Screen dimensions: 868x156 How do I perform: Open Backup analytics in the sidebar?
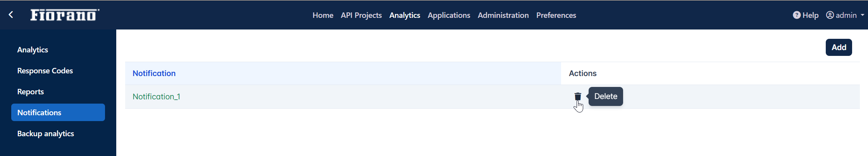tap(46, 133)
